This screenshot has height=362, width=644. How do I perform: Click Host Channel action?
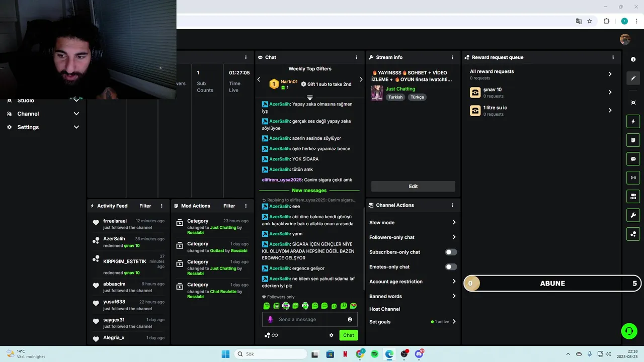(x=385, y=309)
